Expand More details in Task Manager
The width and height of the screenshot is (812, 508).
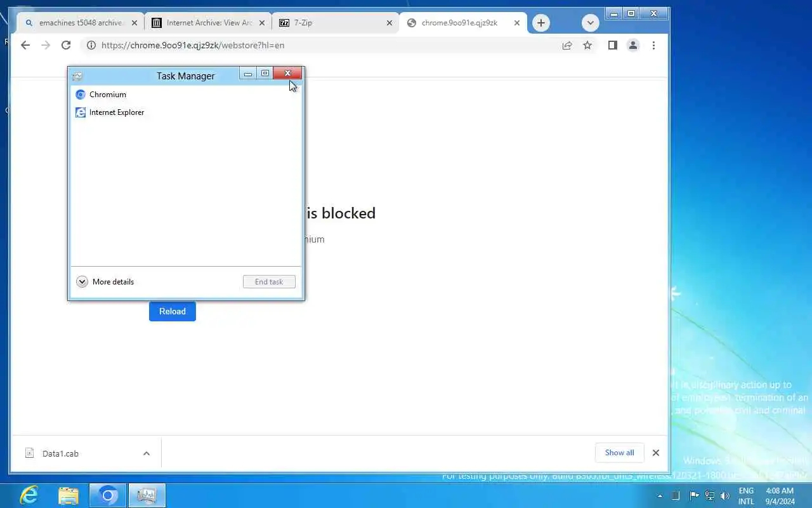105,282
